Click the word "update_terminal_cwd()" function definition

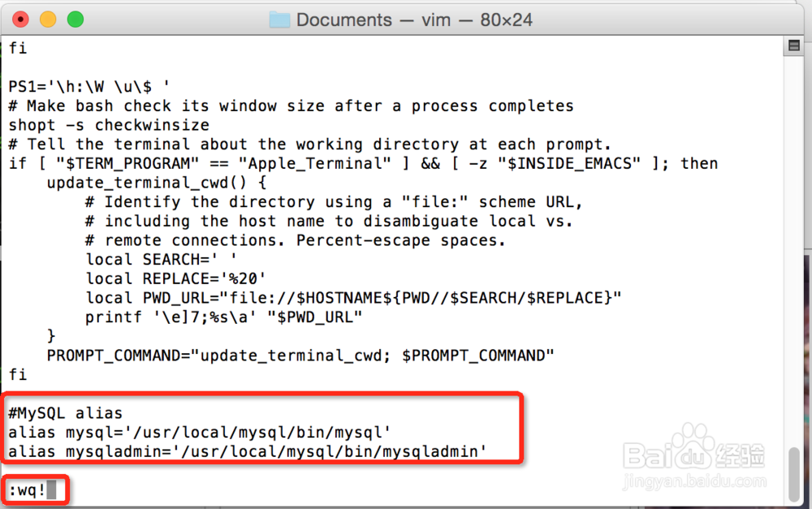point(147,183)
